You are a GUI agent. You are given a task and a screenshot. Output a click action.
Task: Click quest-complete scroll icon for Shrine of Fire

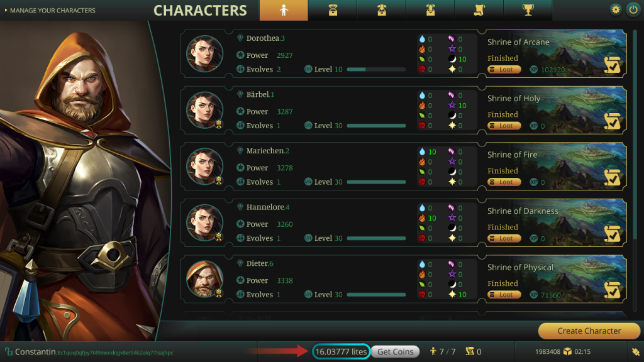613,177
